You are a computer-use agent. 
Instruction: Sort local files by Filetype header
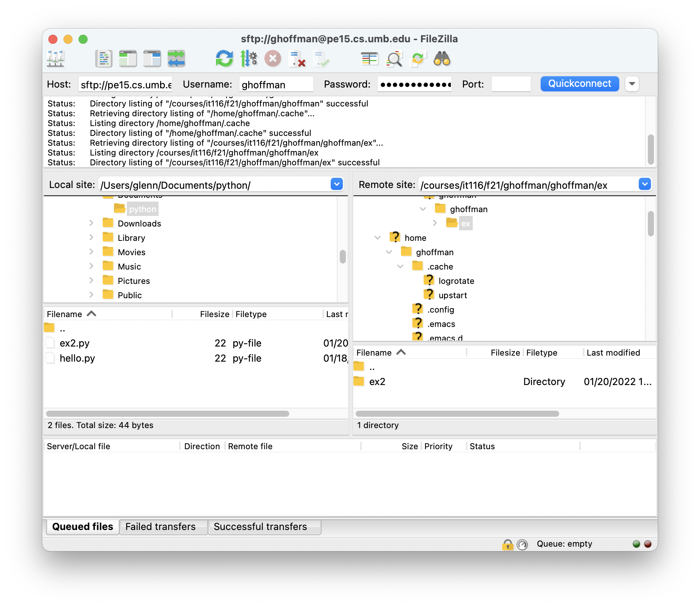tap(278, 314)
